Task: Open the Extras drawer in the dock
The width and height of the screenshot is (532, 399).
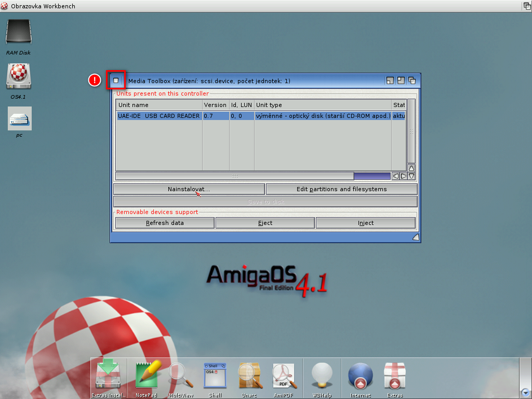Action: pyautogui.click(x=395, y=375)
